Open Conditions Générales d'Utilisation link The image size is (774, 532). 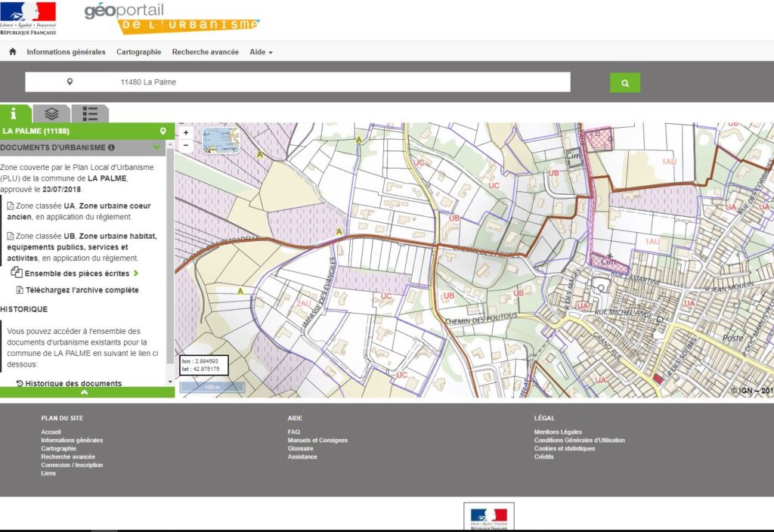[580, 441]
